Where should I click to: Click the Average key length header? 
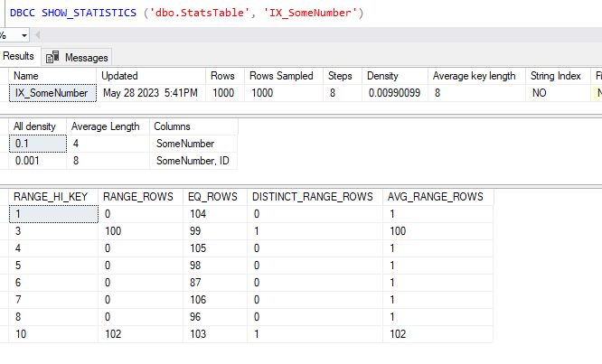tap(475, 76)
